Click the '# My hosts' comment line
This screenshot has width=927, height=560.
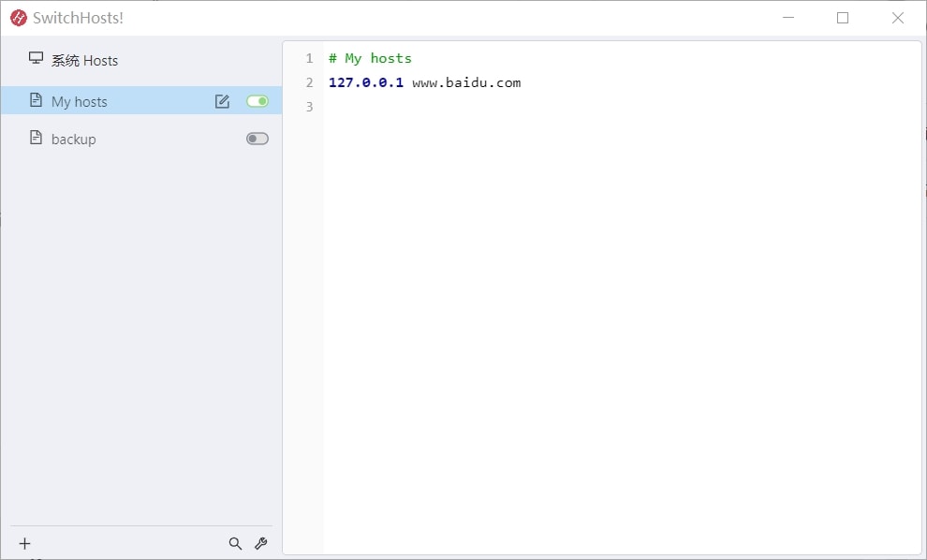pos(370,58)
